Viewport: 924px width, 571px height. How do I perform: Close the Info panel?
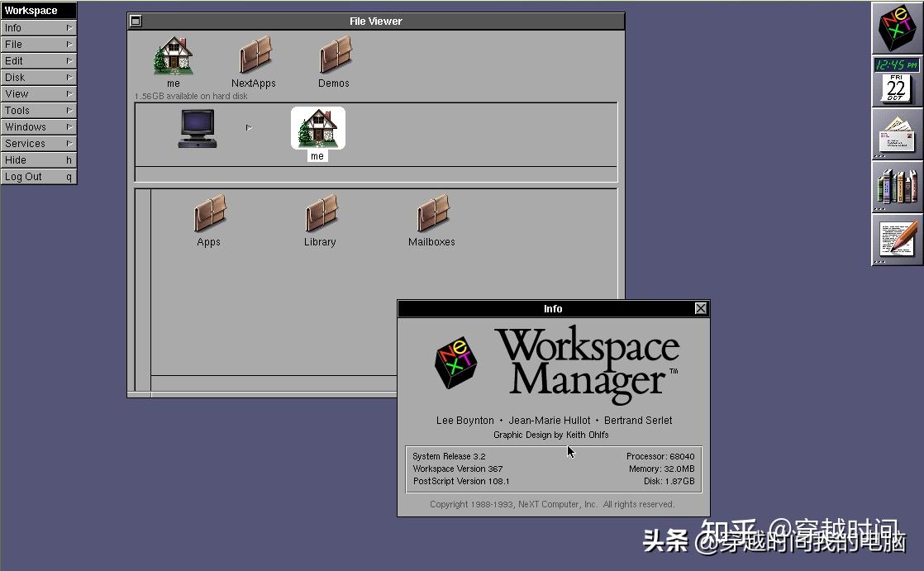[x=701, y=308]
